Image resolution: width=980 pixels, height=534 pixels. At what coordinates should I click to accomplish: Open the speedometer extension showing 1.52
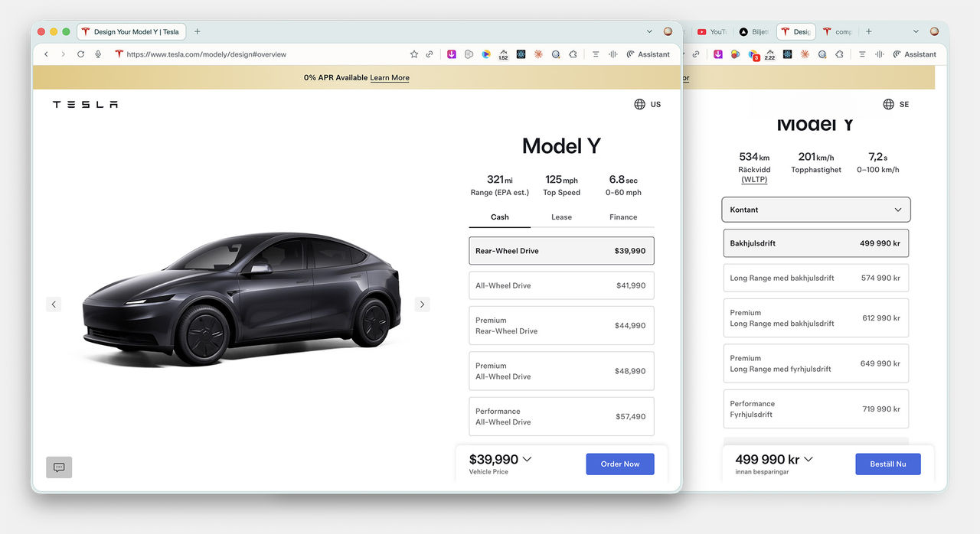click(503, 55)
